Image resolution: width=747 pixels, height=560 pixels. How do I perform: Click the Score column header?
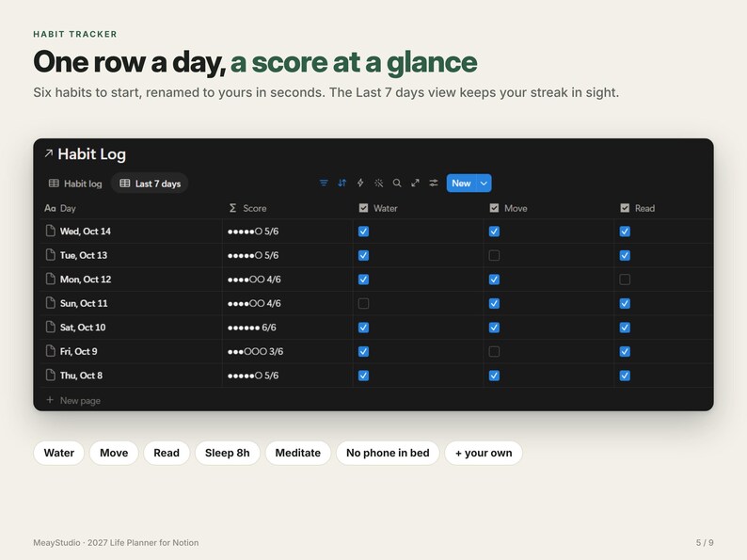pyautogui.click(x=287, y=208)
